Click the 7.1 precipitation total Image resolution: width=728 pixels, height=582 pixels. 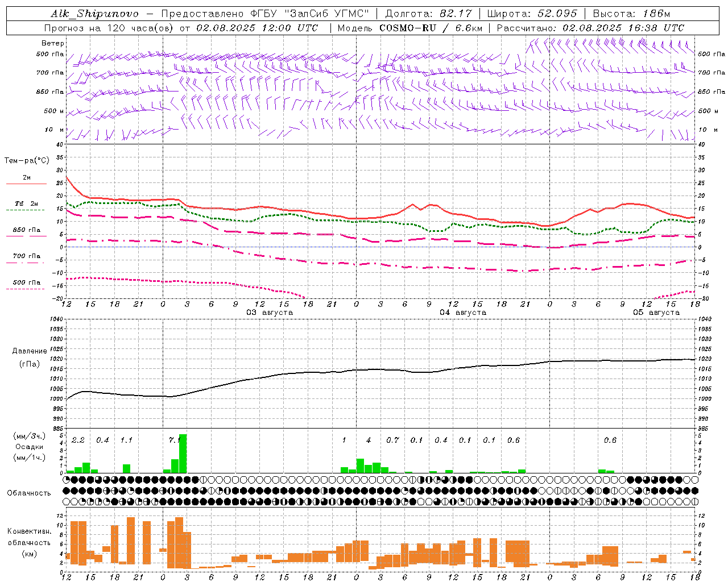point(175,440)
